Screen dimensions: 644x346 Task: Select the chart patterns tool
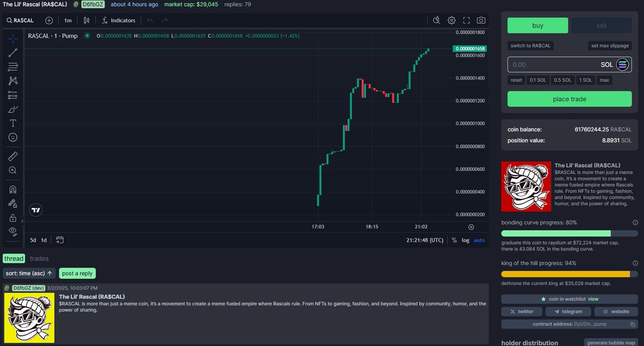13,81
